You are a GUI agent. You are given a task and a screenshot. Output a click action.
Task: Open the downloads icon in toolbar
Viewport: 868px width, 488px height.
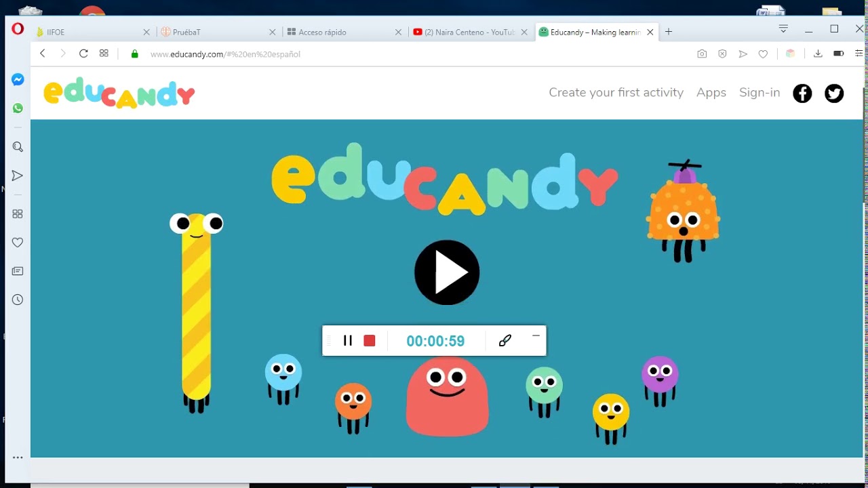[x=818, y=54]
